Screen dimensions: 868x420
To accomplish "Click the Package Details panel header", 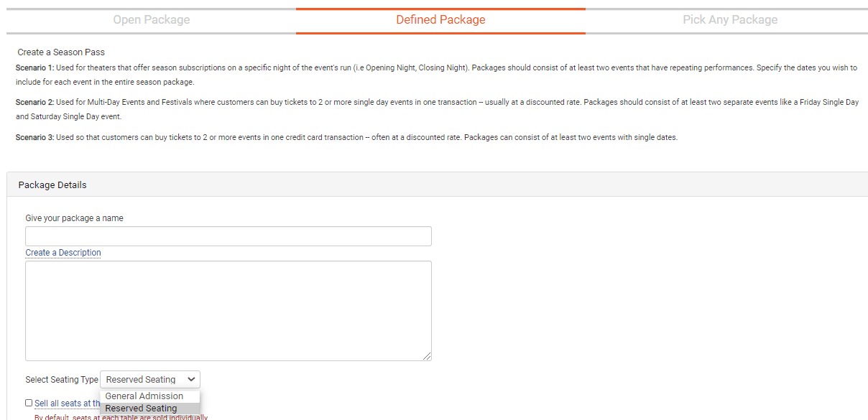I will pos(52,185).
